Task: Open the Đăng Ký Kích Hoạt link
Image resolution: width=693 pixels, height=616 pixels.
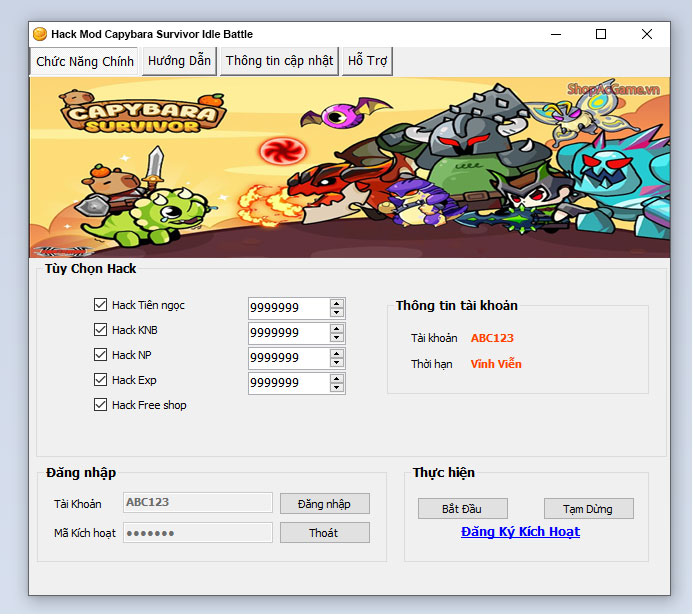Action: pos(520,532)
